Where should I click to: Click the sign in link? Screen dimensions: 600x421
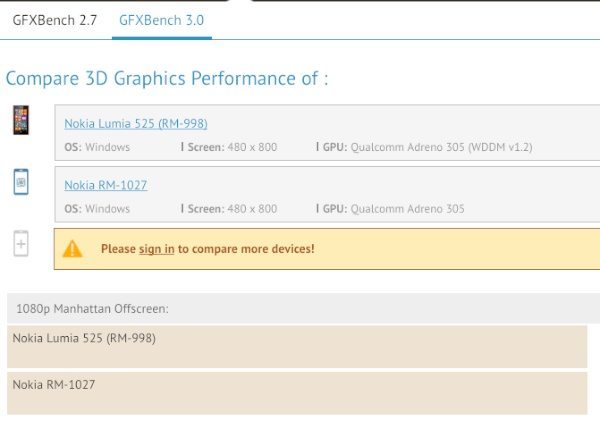156,248
